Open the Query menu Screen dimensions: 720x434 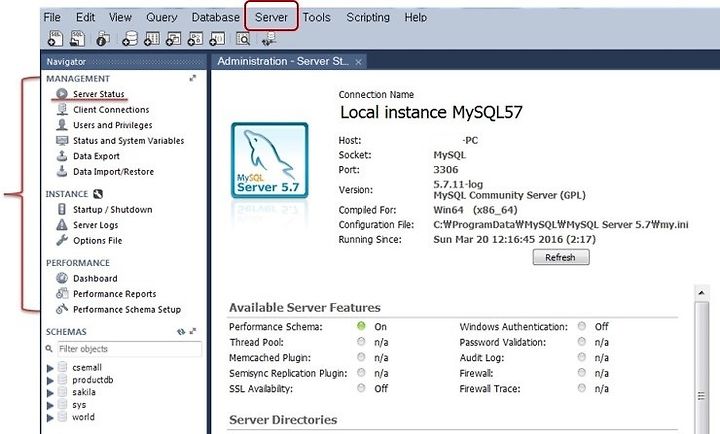(162, 17)
